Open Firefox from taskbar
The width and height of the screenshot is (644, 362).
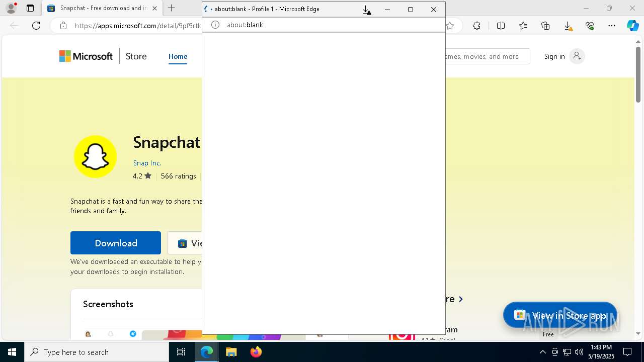coord(256,352)
